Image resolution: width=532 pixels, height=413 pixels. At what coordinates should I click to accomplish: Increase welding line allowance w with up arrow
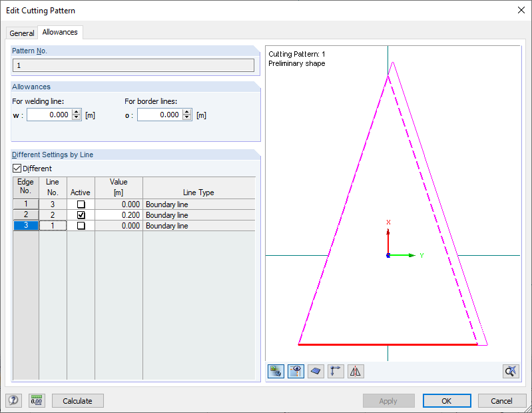click(77, 112)
